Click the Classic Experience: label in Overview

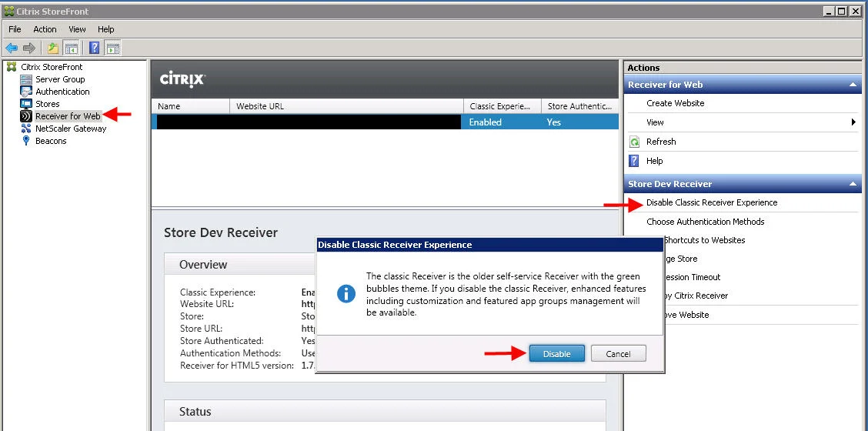218,292
